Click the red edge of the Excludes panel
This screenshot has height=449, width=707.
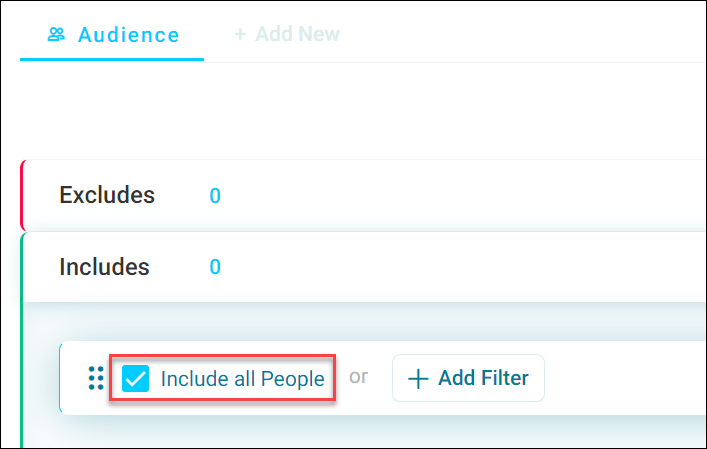tap(22, 195)
